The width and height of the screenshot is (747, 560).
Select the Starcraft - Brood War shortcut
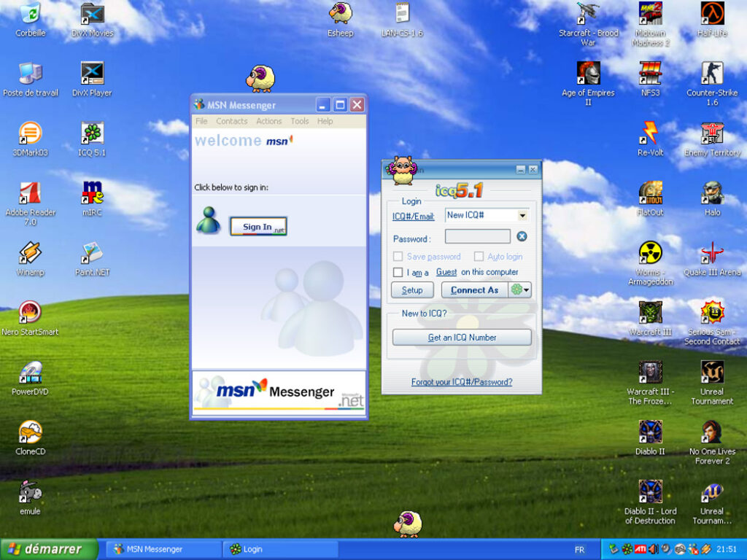point(589,23)
